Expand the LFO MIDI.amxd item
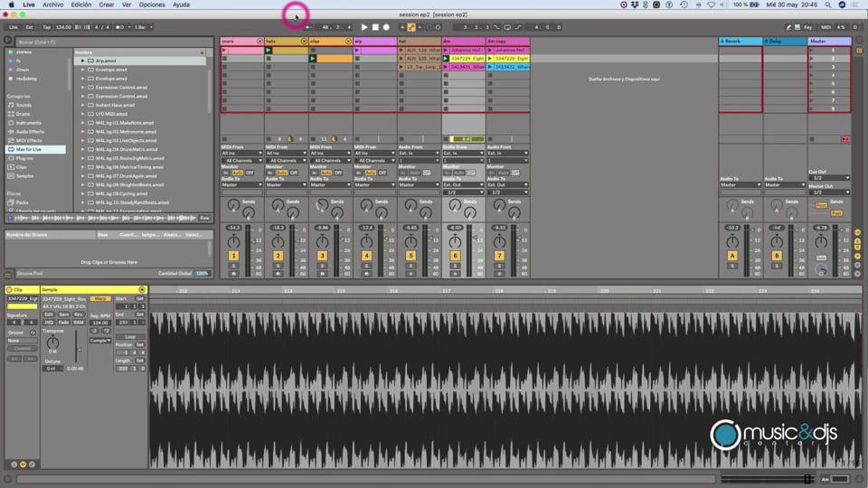868x488 pixels. tap(83, 114)
